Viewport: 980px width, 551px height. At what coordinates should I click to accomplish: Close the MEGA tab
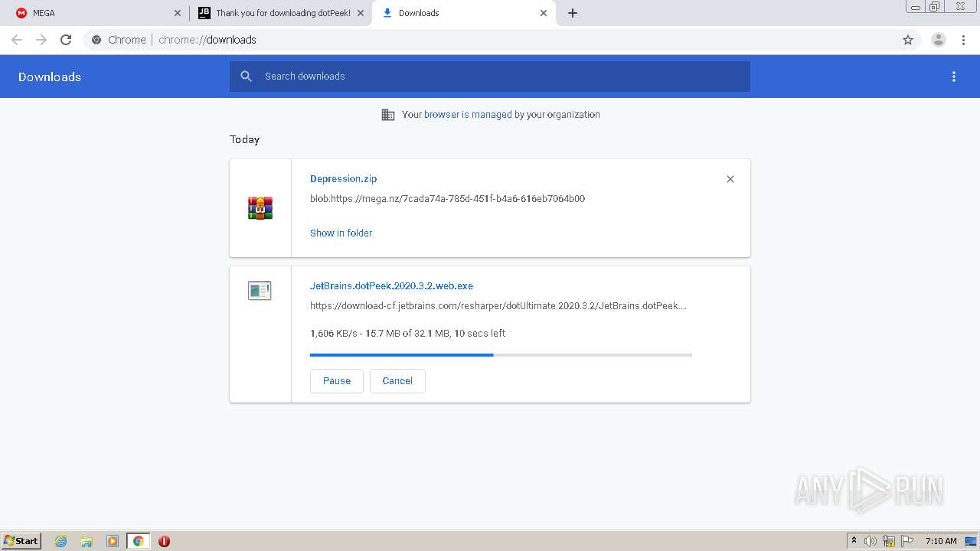pos(178,13)
